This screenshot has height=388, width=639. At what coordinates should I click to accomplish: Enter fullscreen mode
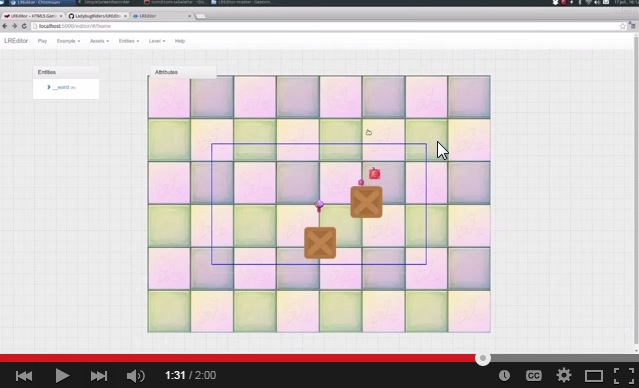pyautogui.click(x=624, y=375)
